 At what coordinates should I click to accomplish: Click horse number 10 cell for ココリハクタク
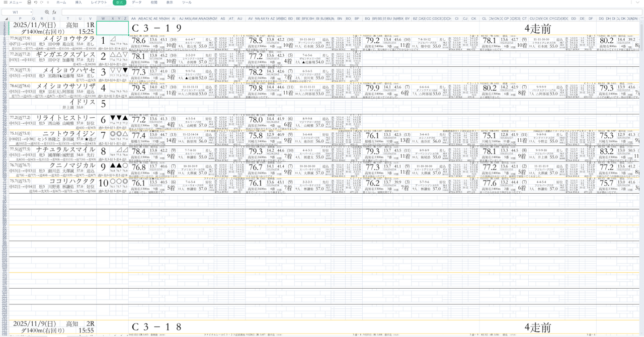tap(103, 183)
